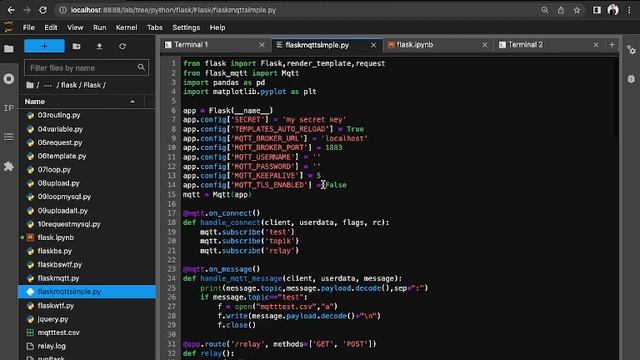Image resolution: width=640 pixels, height=360 pixels.
Task: Click the browser back arrow
Action: (x=11, y=10)
